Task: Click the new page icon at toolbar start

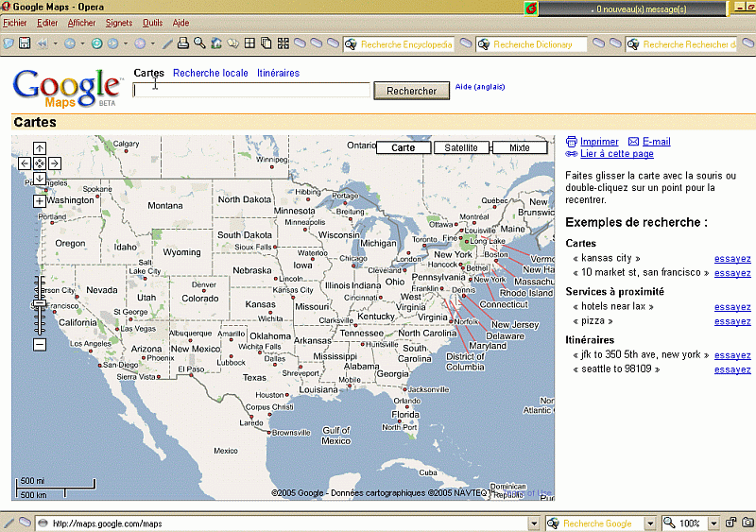Action: pos(9,43)
